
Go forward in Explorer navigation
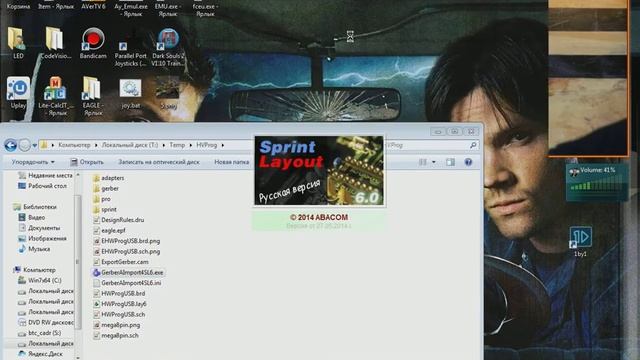tap(24, 145)
